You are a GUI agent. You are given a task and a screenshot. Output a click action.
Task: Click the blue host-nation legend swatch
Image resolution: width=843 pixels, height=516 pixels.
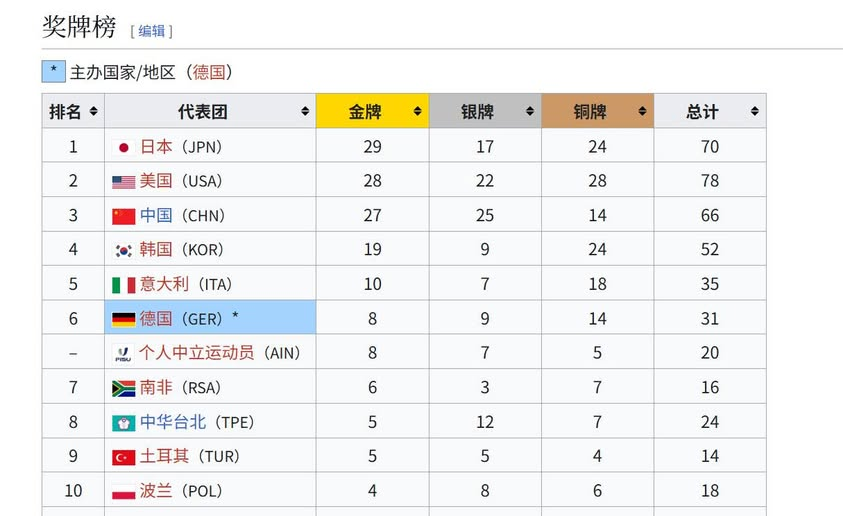pyautogui.click(x=54, y=71)
